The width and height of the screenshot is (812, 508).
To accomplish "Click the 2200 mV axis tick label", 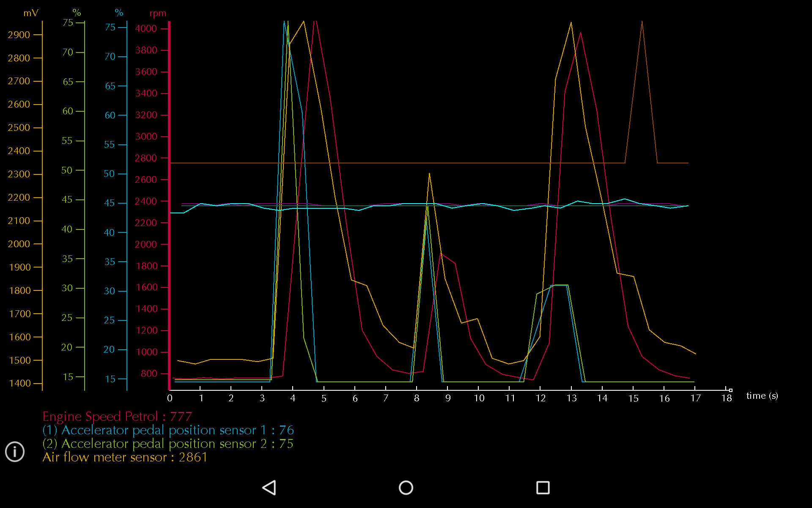I will [19, 197].
